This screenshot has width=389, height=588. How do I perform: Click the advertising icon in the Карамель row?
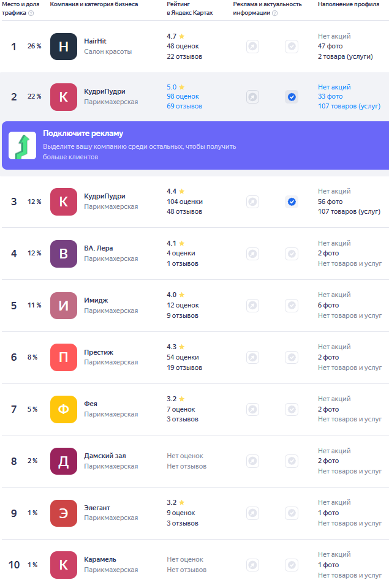point(253,565)
